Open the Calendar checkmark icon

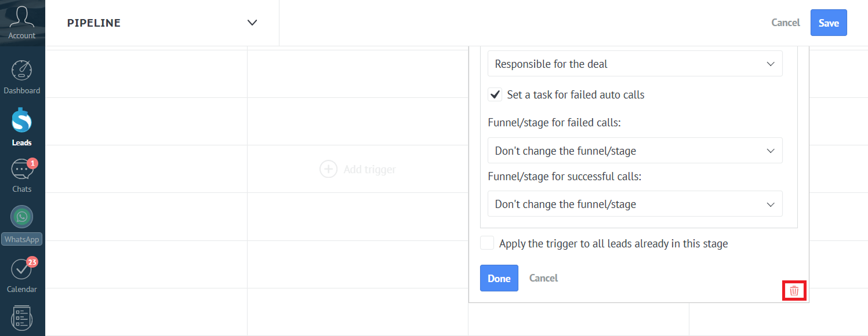point(22,269)
